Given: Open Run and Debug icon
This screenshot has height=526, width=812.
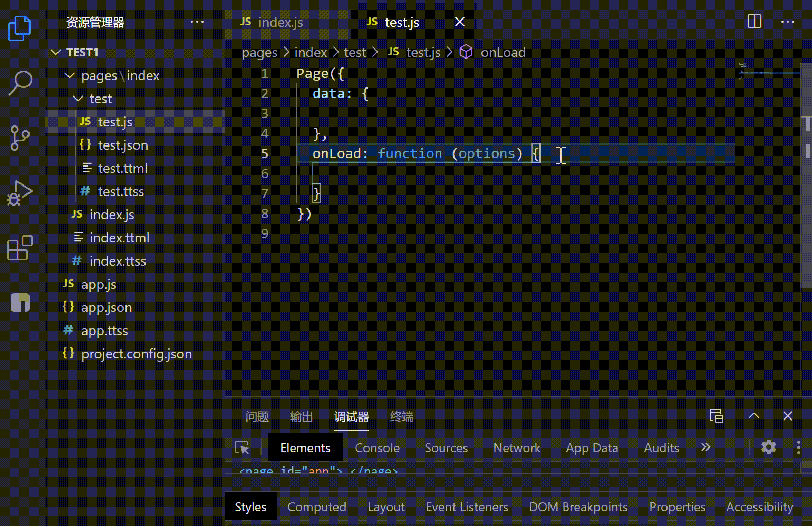Looking at the screenshot, I should (20, 193).
